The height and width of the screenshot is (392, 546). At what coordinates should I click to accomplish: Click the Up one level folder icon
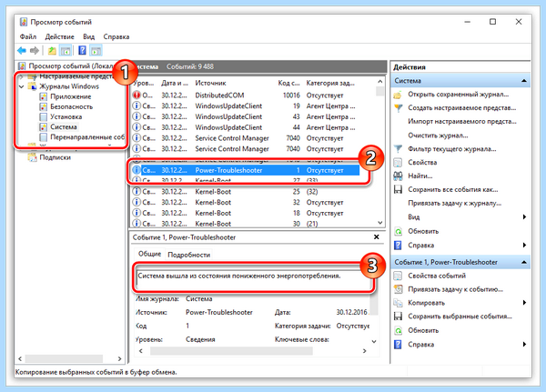[52, 51]
